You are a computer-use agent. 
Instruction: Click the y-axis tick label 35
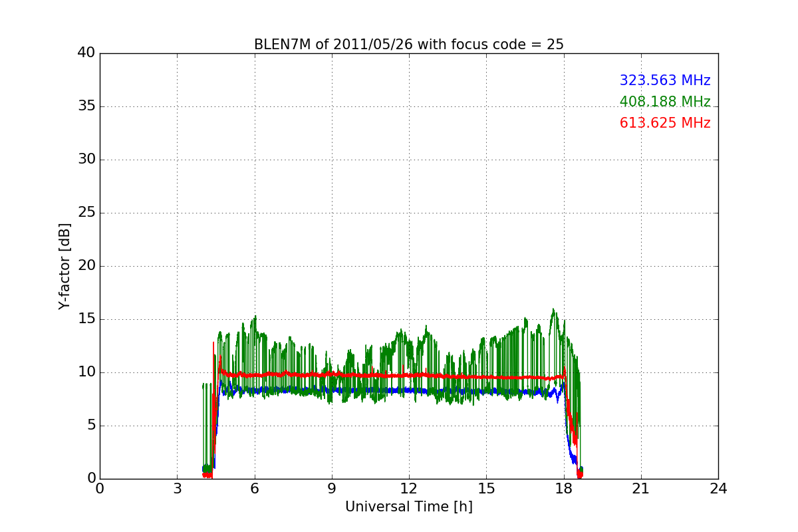(86, 106)
